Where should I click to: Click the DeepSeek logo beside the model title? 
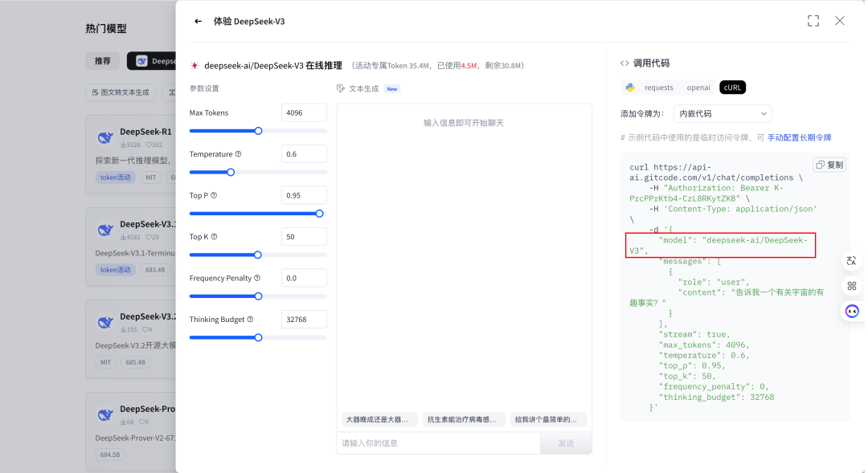(x=194, y=65)
